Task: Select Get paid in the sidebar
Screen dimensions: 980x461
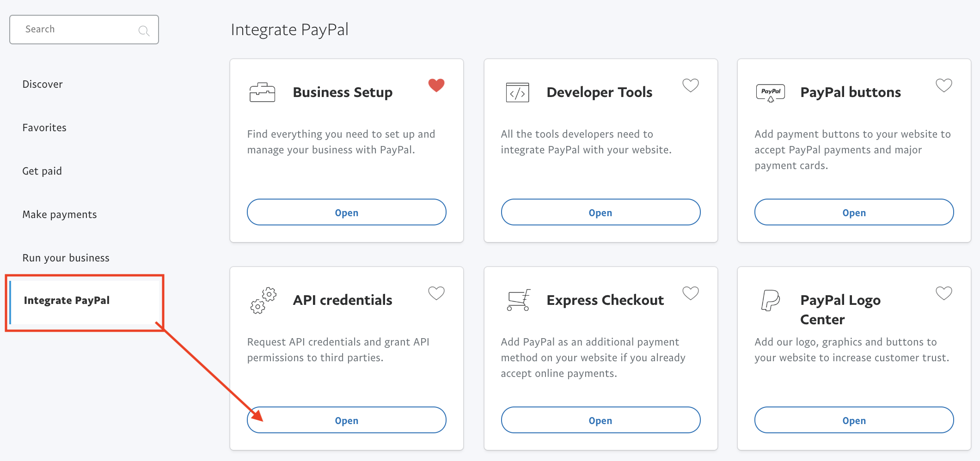Action: (42, 171)
